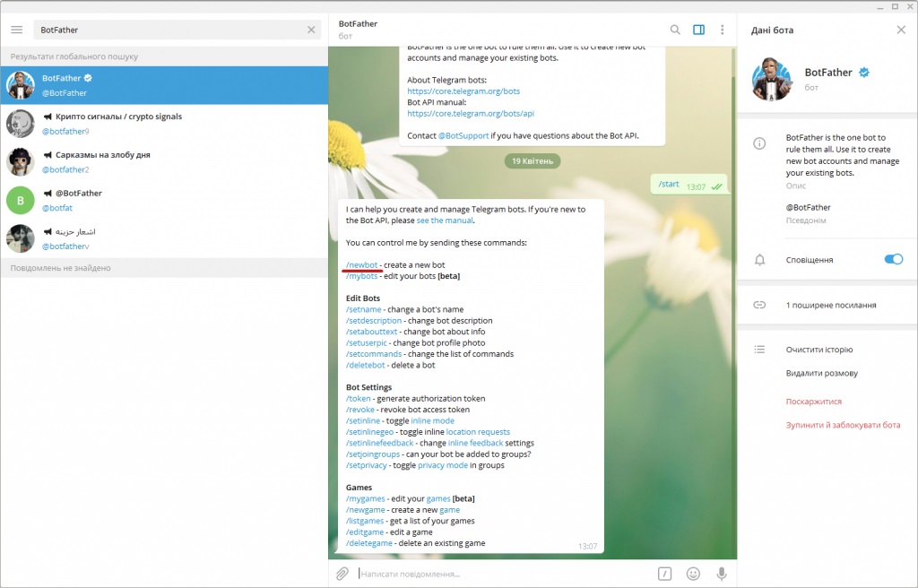Click the /setjoingroups command

click(373, 454)
